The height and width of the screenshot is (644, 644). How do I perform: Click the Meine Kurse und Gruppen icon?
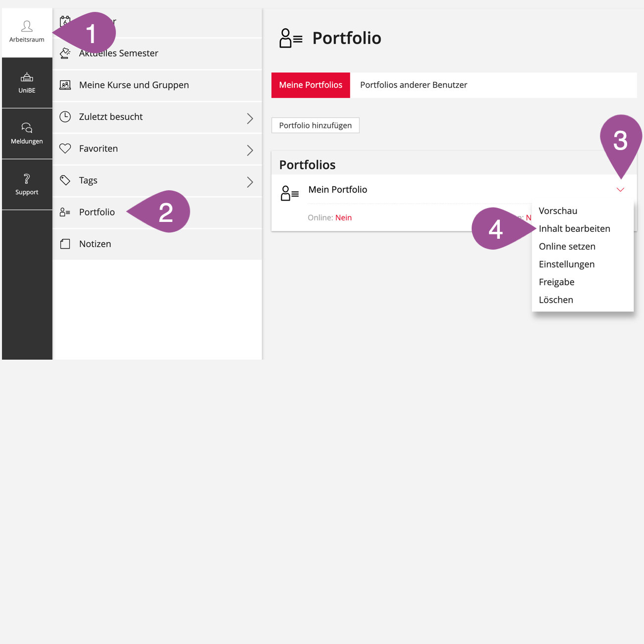click(x=65, y=85)
